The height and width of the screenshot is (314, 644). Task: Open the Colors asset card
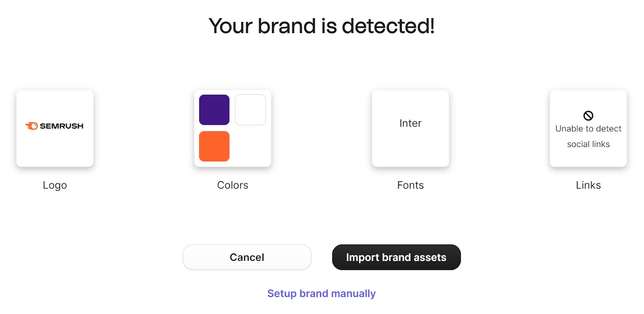[233, 128]
